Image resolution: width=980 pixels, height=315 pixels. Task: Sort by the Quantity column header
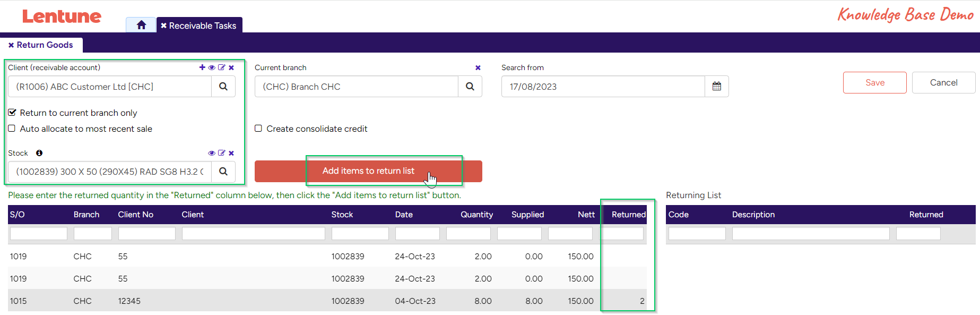pyautogui.click(x=476, y=215)
